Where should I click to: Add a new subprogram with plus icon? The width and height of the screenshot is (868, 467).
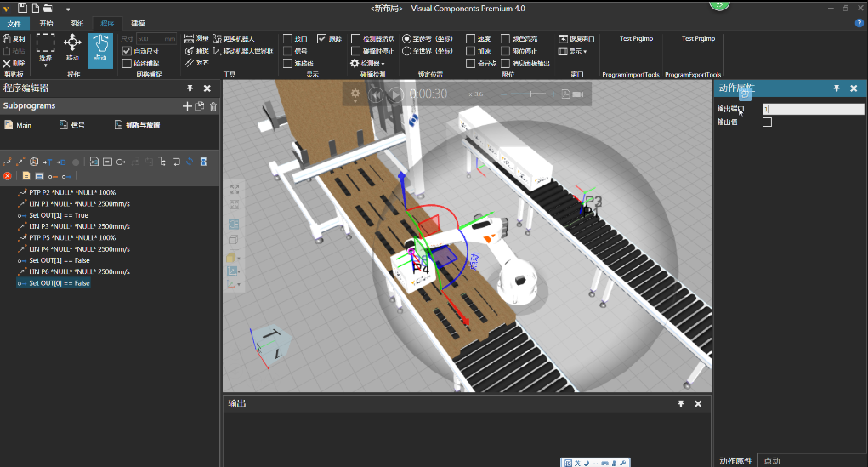click(187, 105)
